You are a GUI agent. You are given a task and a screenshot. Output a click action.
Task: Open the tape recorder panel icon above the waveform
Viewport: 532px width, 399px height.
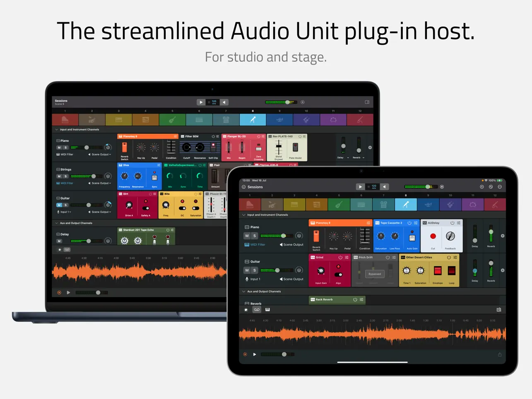[x=257, y=310]
